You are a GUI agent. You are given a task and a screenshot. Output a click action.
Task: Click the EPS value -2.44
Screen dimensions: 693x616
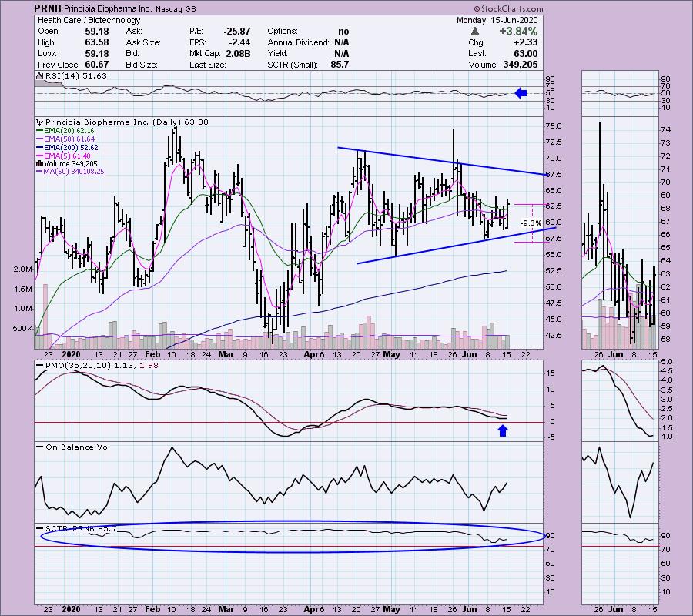click(x=240, y=42)
